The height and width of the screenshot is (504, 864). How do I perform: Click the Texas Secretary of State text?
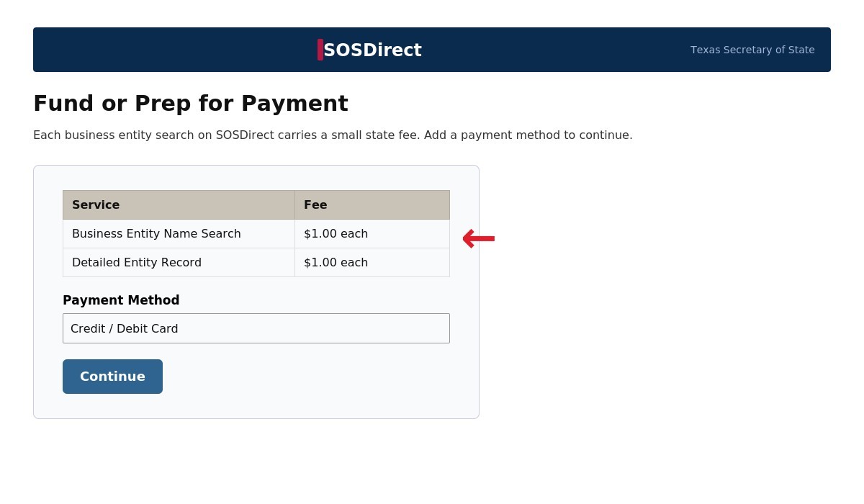752,50
